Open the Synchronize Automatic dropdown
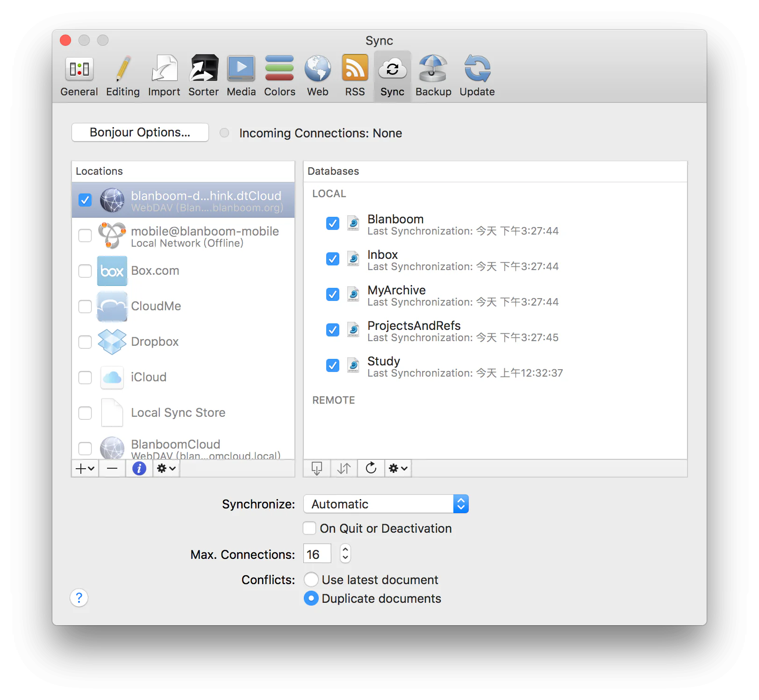This screenshot has width=759, height=700. click(x=386, y=504)
